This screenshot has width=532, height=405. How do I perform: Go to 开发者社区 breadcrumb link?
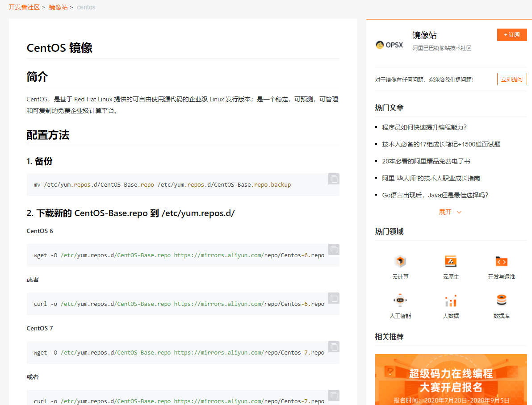pos(24,7)
